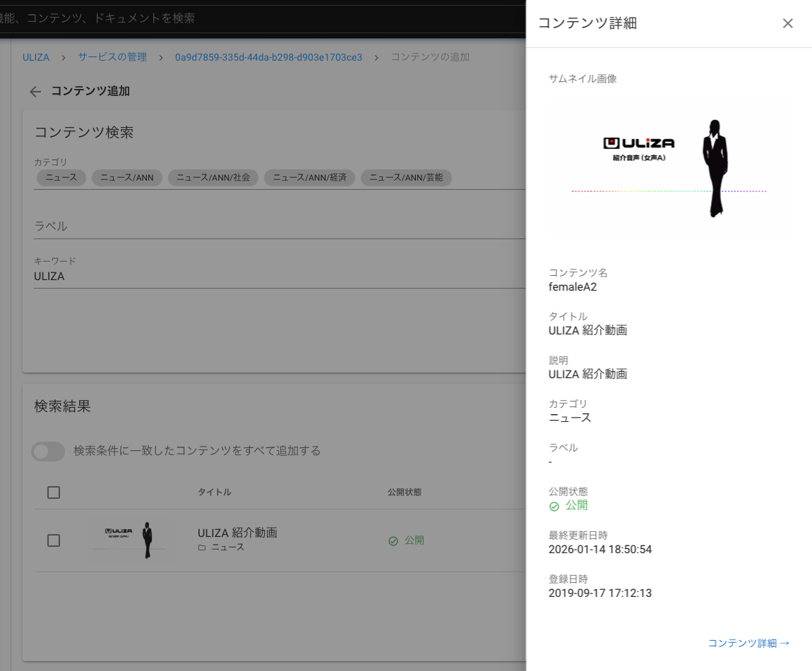Image resolution: width=812 pixels, height=671 pixels.
Task: Click the folder icon next to ニュース in results
Action: tap(202, 548)
